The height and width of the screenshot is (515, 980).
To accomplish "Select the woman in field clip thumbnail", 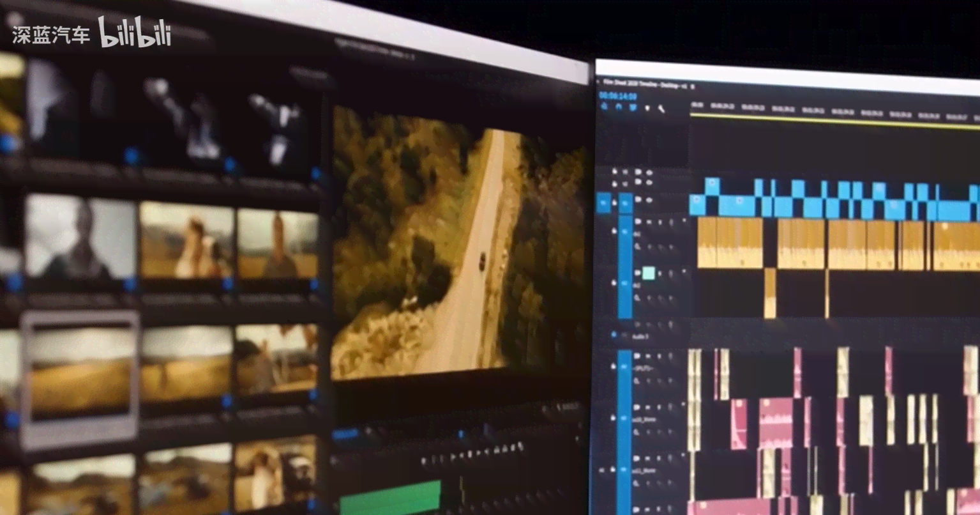I will click(186, 240).
